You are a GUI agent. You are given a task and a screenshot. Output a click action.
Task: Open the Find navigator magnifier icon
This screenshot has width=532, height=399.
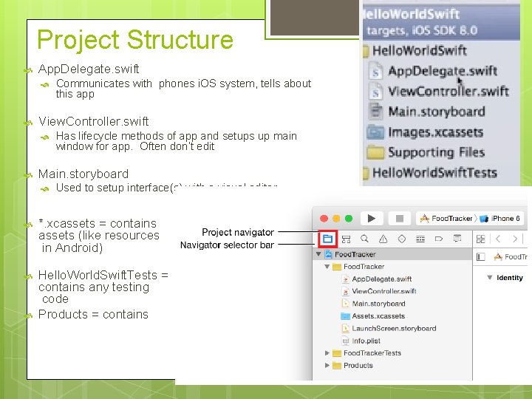point(365,239)
